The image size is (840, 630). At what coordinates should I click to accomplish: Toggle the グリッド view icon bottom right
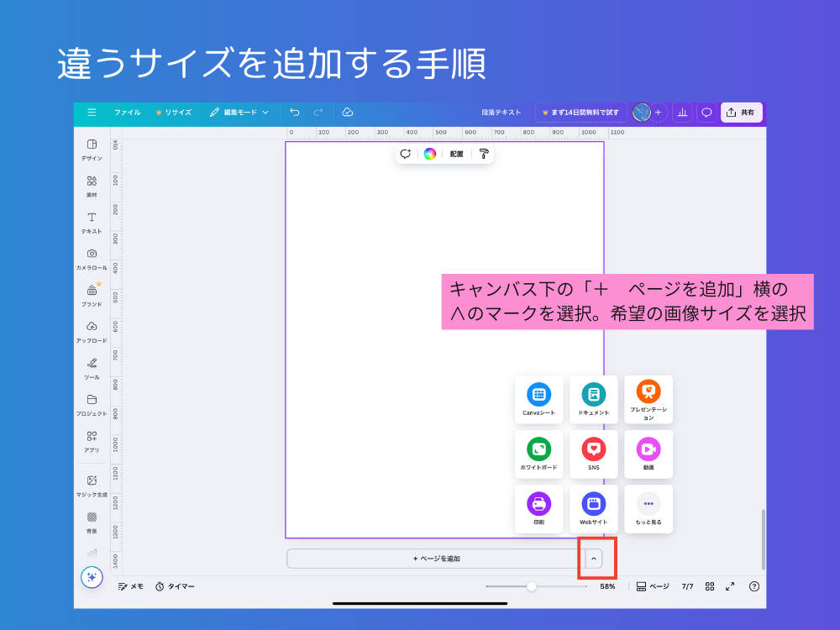click(x=709, y=586)
